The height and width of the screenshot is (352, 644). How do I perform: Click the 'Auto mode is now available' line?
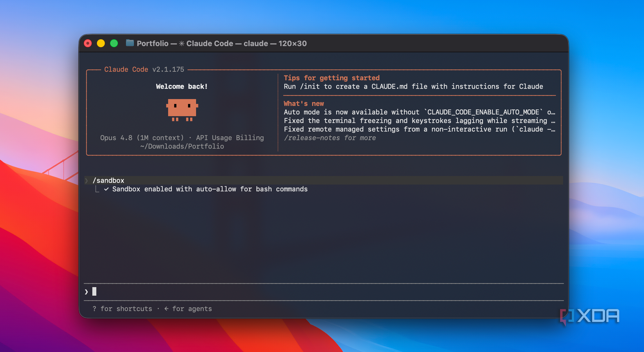[420, 112]
